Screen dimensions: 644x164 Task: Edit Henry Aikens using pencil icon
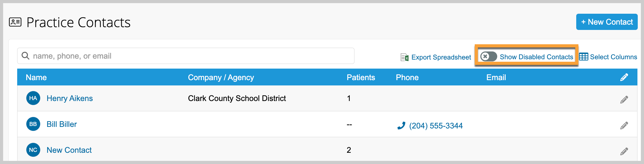pos(624,100)
